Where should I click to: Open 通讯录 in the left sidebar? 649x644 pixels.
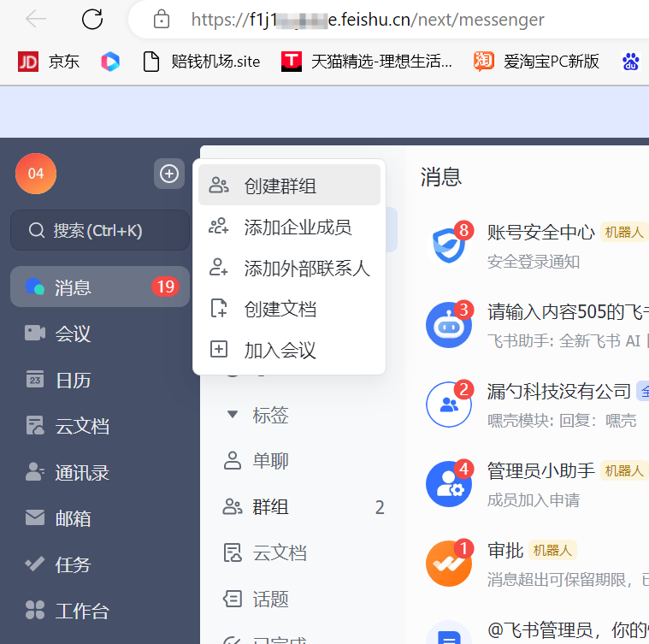click(100, 472)
